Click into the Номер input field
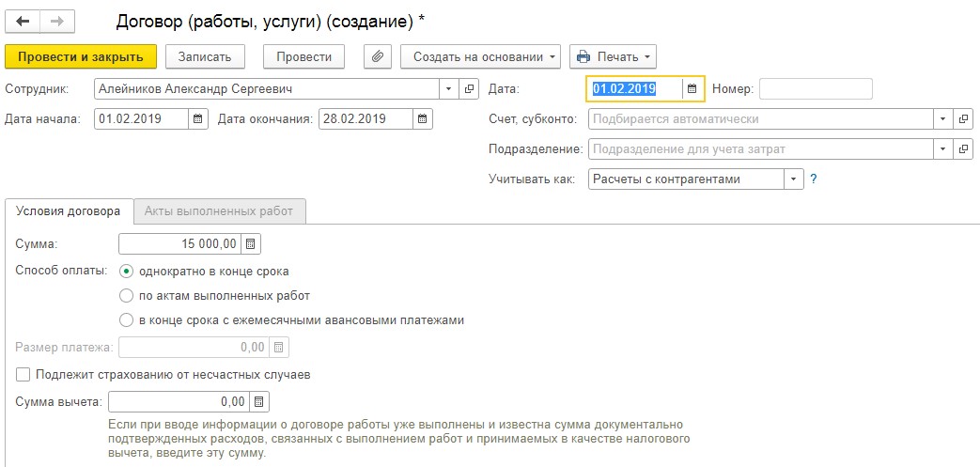Screen dimensions: 980x467 816,89
